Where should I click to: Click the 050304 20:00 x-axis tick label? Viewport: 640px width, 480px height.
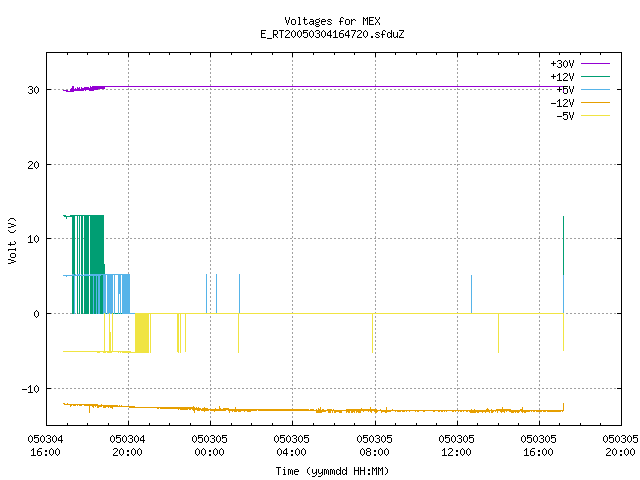(x=127, y=445)
